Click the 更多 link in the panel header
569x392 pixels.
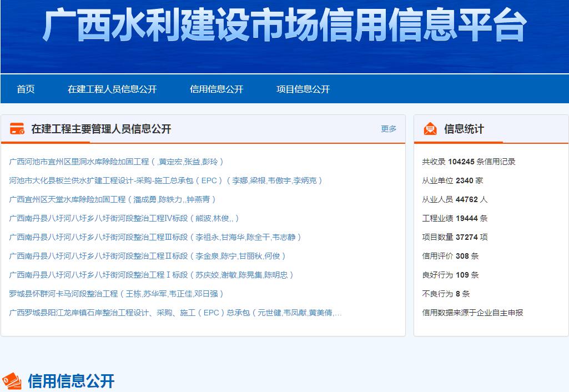coord(389,129)
